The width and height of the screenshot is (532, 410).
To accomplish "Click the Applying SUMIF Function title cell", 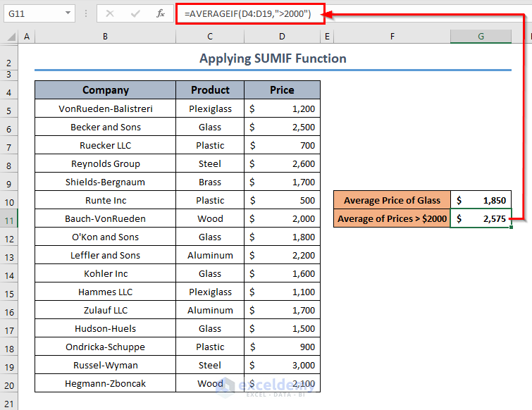I will coord(273,58).
